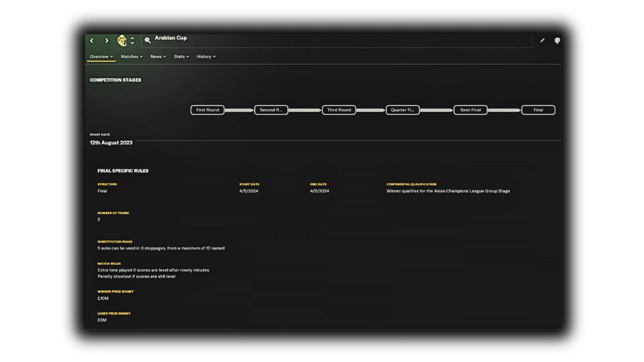Click the 12th August 2023 start date
Viewport: 644px width, 362px height.
click(x=111, y=143)
